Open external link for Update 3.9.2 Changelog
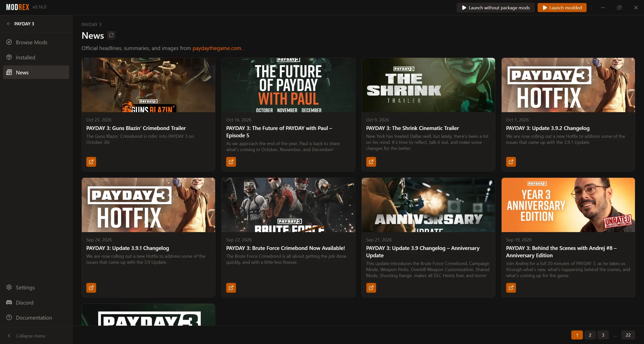 511,162
